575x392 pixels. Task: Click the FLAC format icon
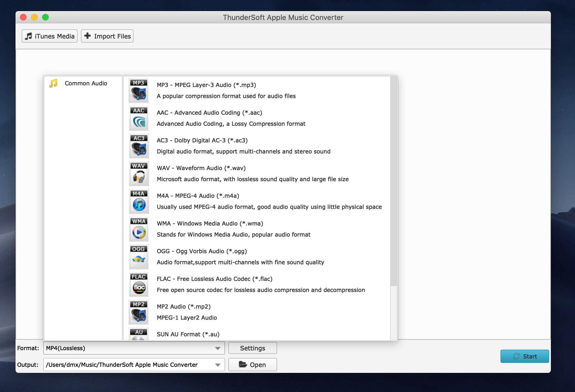click(139, 285)
